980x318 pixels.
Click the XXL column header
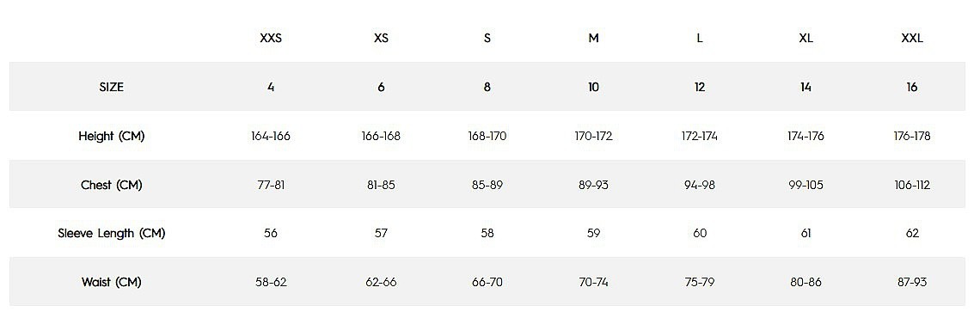coord(912,38)
